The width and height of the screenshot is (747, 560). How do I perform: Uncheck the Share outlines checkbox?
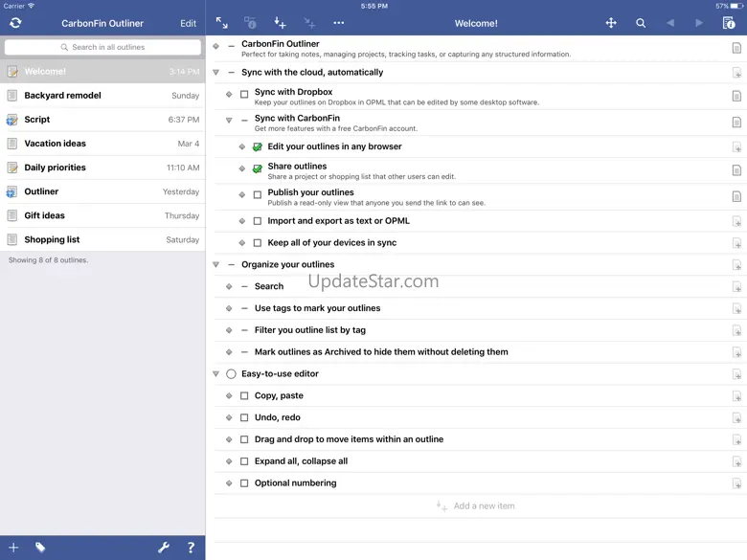258,168
